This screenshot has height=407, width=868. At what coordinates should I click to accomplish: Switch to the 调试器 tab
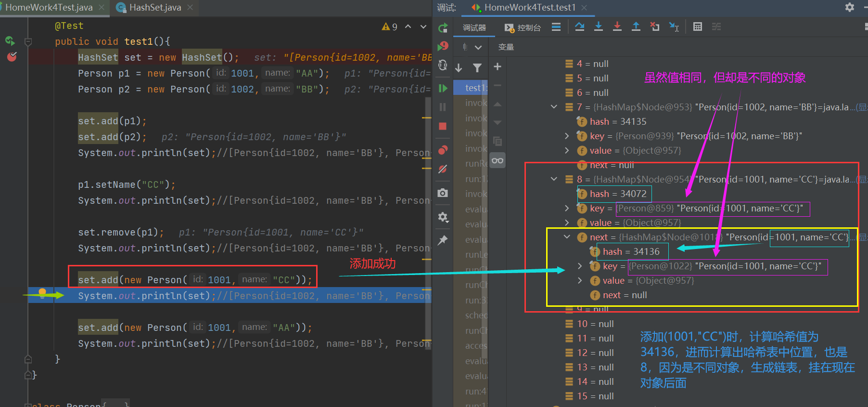[474, 28]
